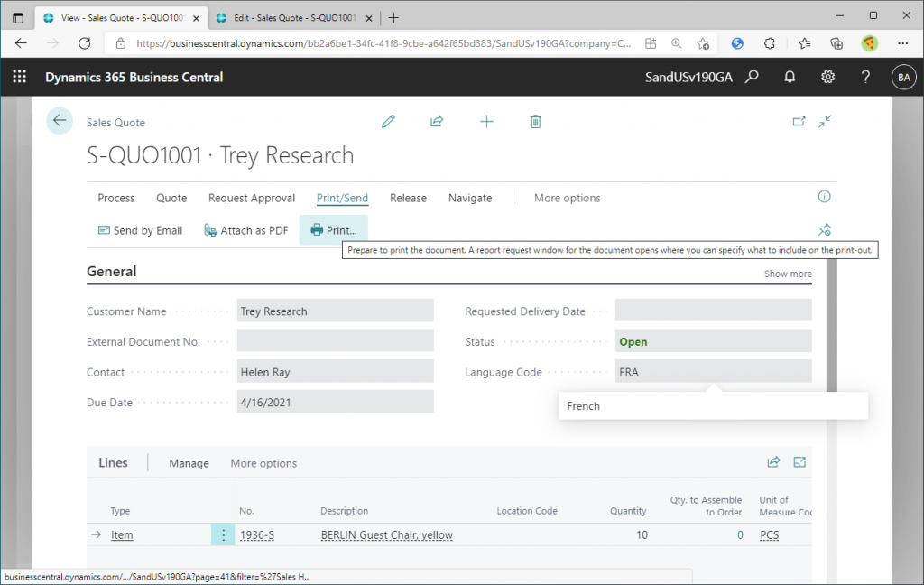Click the search magnifier in Business Central bar
924x585 pixels.
(752, 77)
